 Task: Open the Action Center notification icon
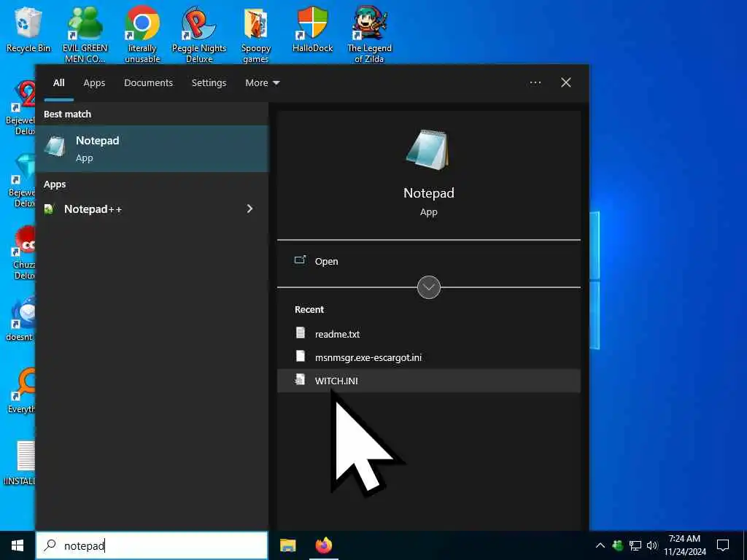pyautogui.click(x=723, y=545)
